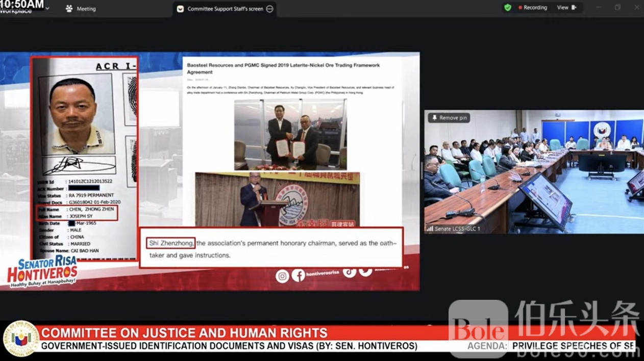The height and width of the screenshot is (361, 644).
Task: Expand the Workplace dropdown arrow
Action: pos(47,9)
